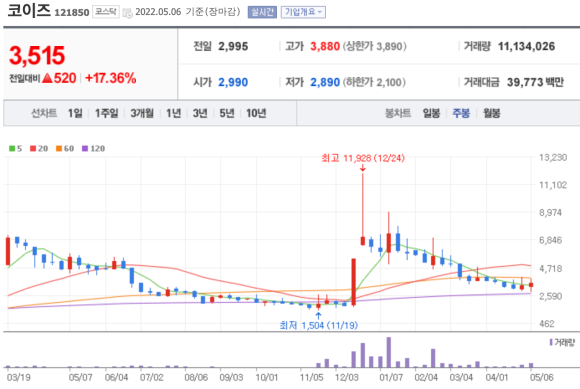Click the high price 3,880
Viewport: 580px width, 389px height.
(x=325, y=47)
